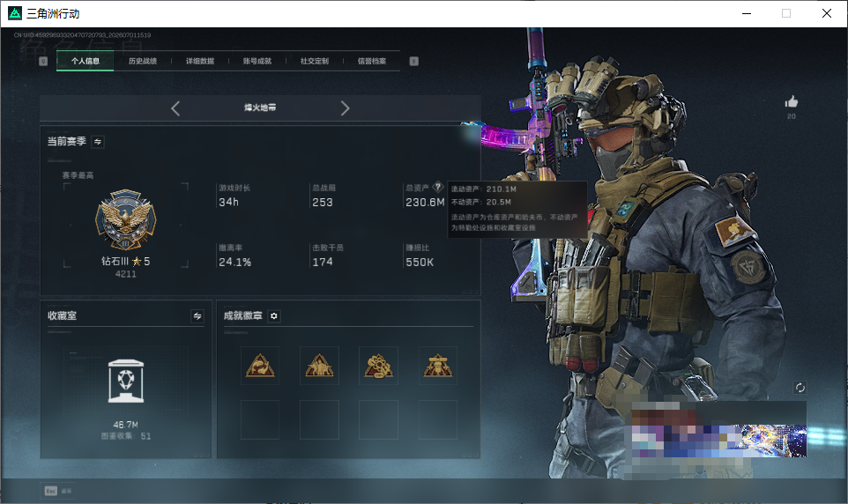The width and height of the screenshot is (848, 504).
Task: Click the 钻石III rank emblem
Action: (126, 220)
